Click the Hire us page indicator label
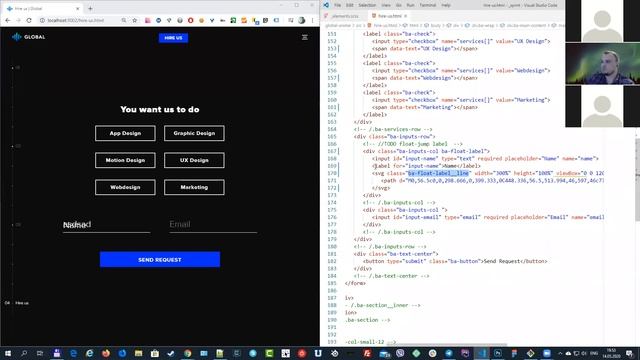The image size is (640, 360). pyautogui.click(x=22, y=303)
